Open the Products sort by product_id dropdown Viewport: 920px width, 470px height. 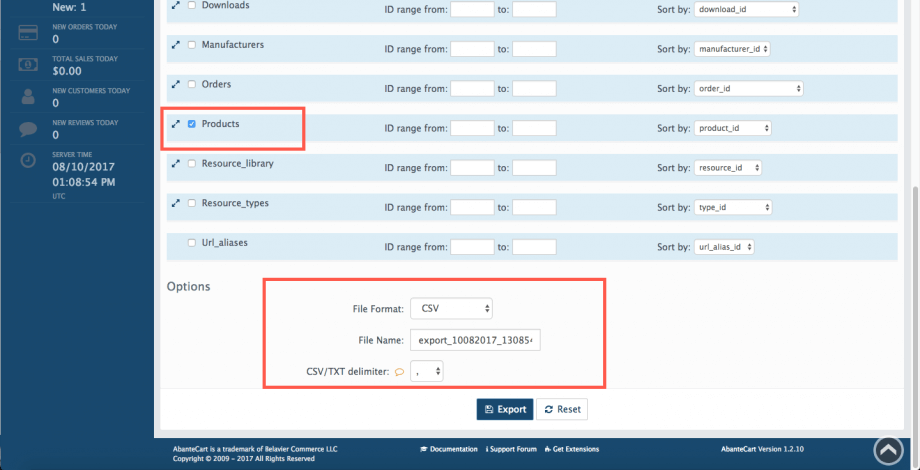(732, 128)
